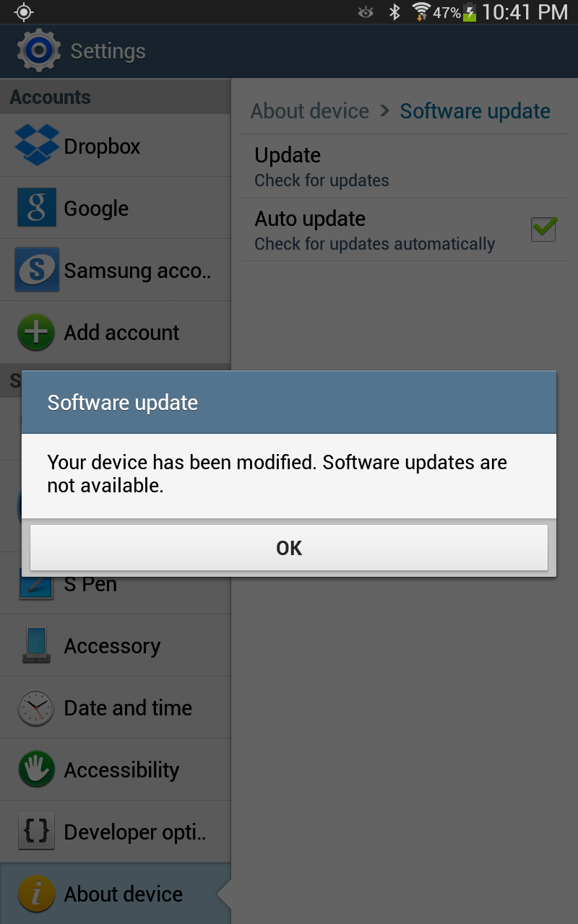Select the Google account icon
This screenshot has width=578, height=924.
coord(36,208)
